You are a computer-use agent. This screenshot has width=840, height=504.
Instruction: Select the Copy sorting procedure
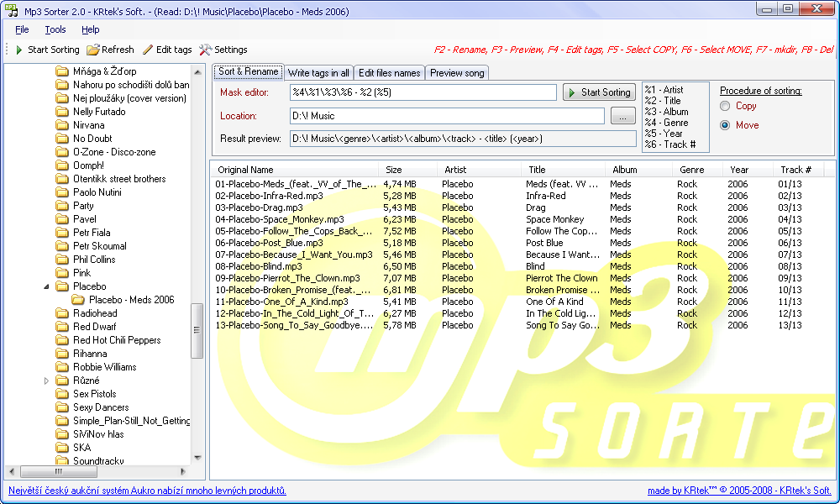click(x=725, y=106)
